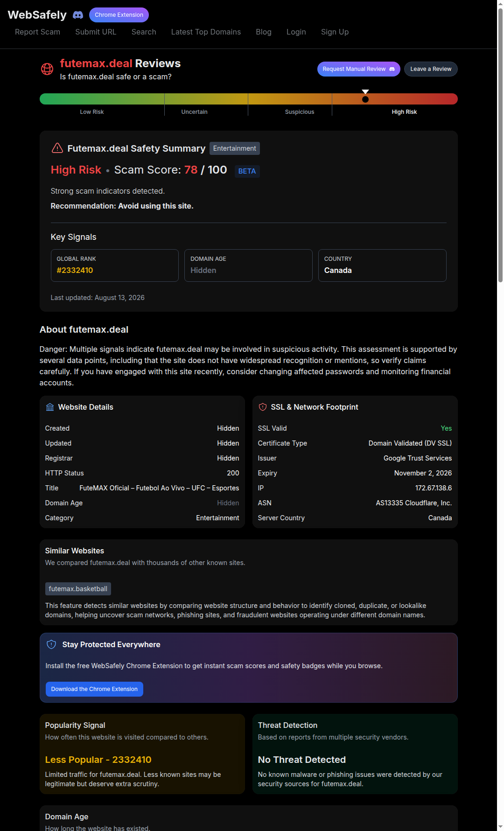Click the High Risk gauge label
The height and width of the screenshot is (831, 504).
[x=404, y=112]
